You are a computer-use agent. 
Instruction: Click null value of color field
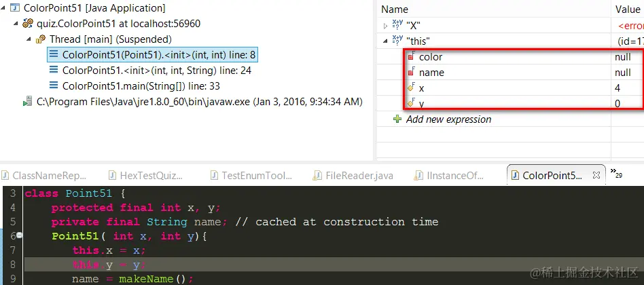623,57
